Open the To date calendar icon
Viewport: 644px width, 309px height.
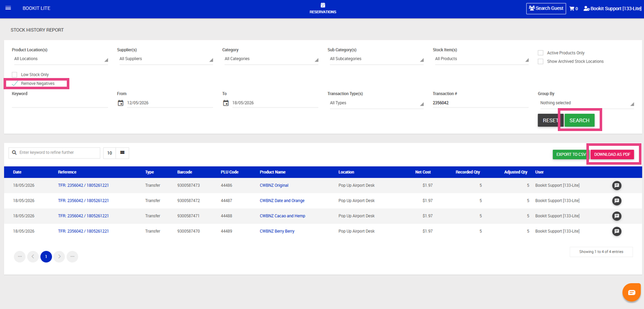coord(226,103)
